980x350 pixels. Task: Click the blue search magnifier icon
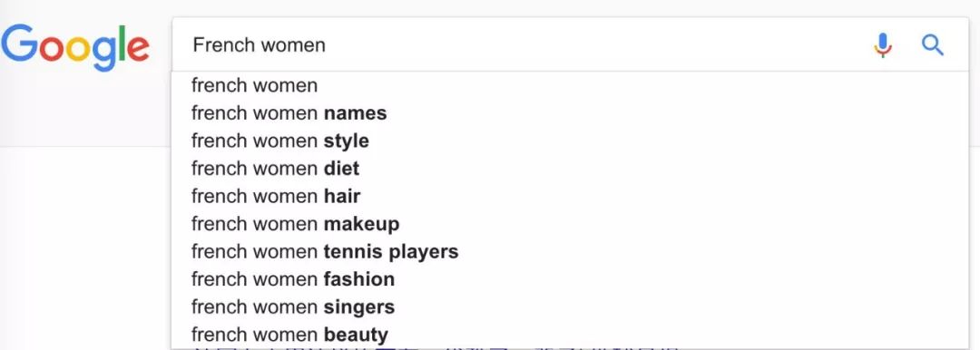point(933,45)
